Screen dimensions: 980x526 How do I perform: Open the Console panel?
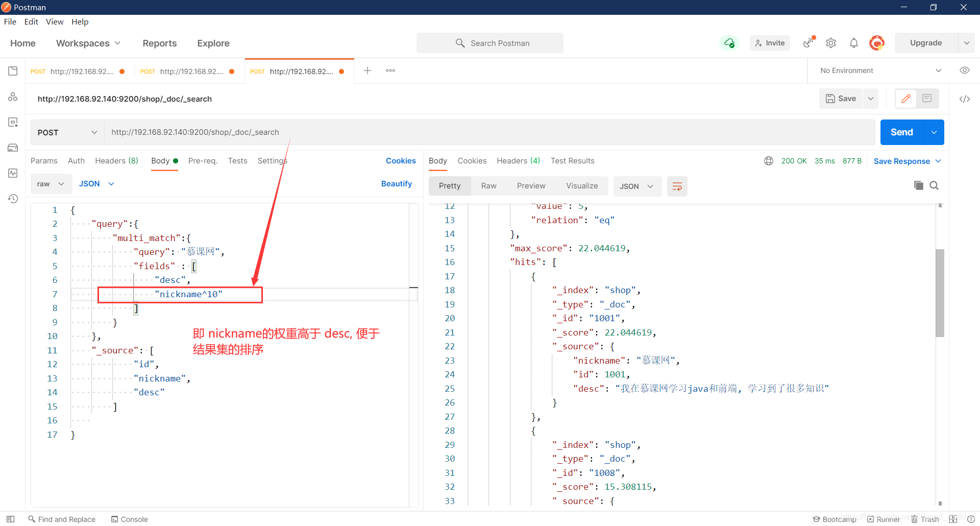(x=130, y=519)
